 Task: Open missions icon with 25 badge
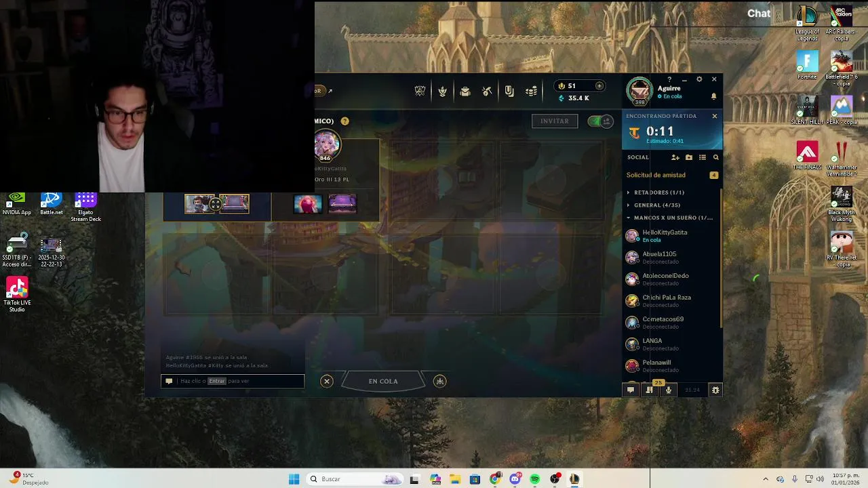(x=650, y=390)
